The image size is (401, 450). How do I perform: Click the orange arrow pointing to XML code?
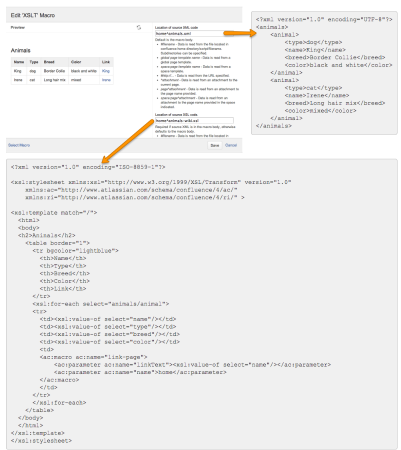tap(240, 33)
